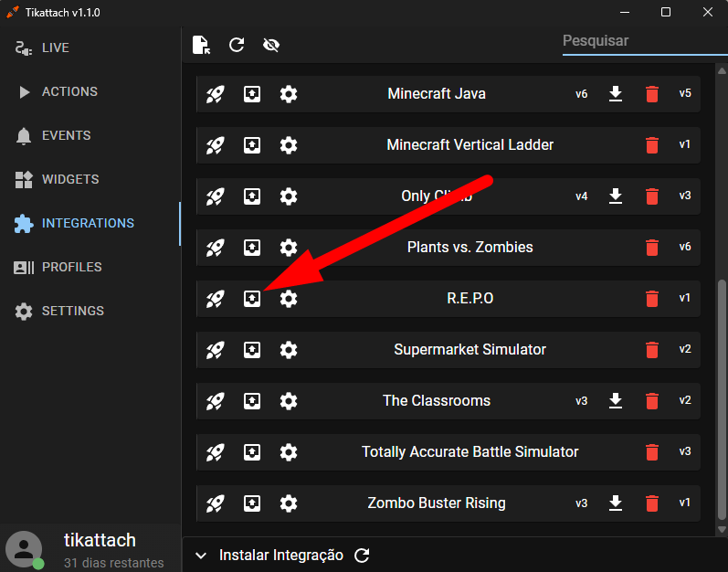This screenshot has height=572, width=728.
Task: Refresh the integrations list in toolbar
Action: 237,45
